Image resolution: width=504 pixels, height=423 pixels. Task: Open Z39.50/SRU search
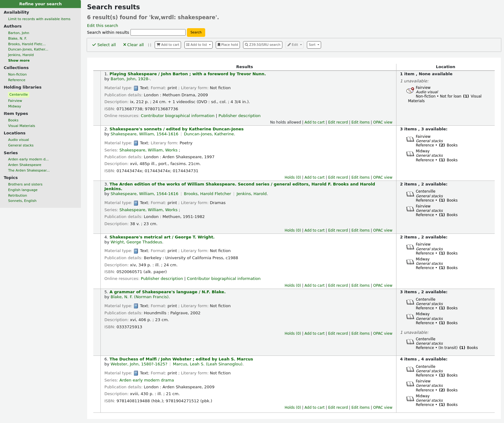[x=263, y=45]
